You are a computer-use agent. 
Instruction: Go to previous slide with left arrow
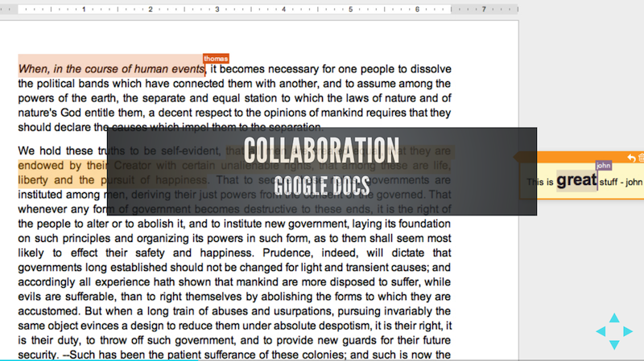point(601,331)
